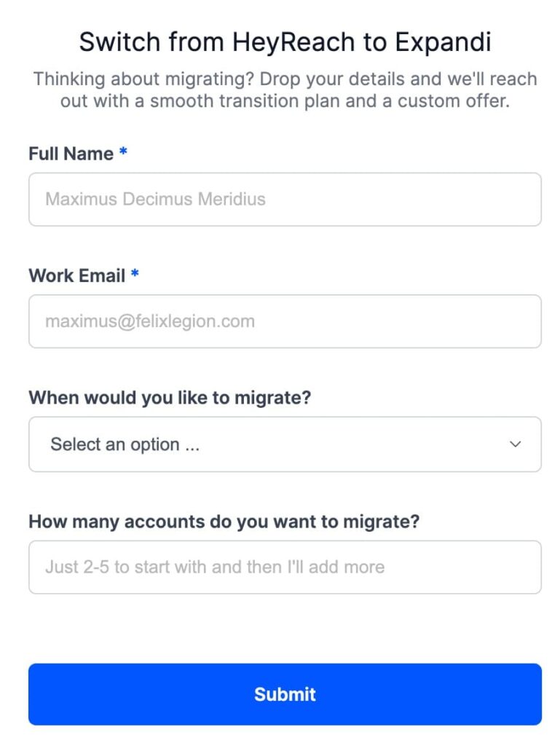Focus the Work Email text box

pyautogui.click(x=285, y=321)
